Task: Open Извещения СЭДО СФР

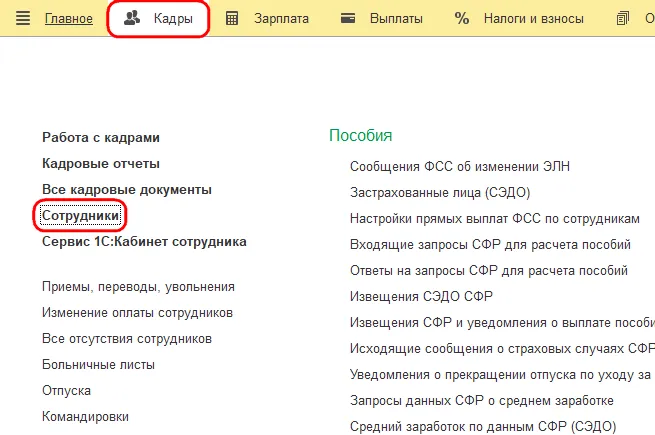Action: point(421,296)
